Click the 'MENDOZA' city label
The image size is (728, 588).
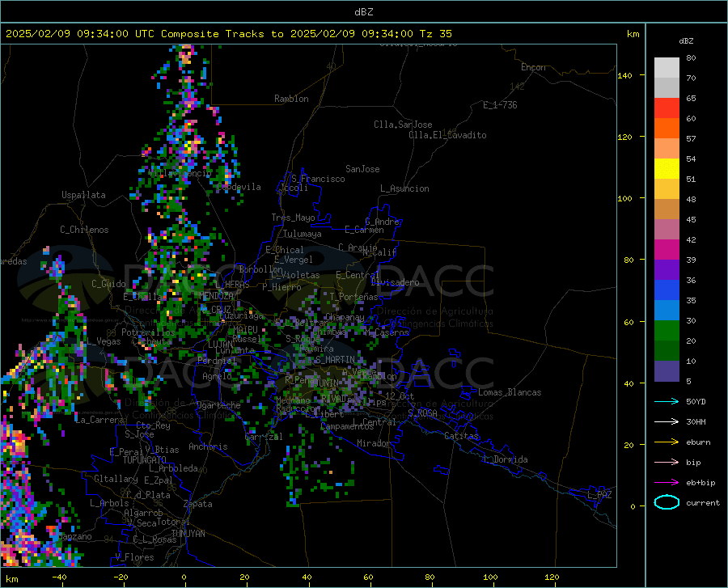tap(216, 296)
